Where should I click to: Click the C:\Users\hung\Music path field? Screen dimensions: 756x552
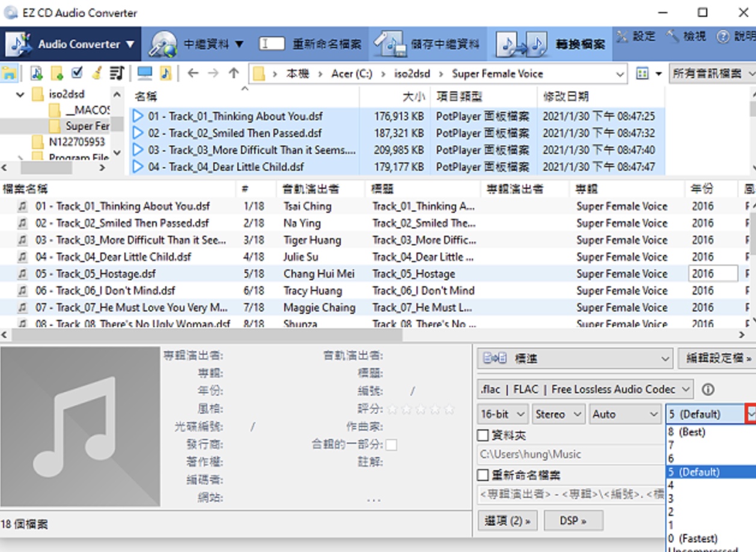coord(571,455)
